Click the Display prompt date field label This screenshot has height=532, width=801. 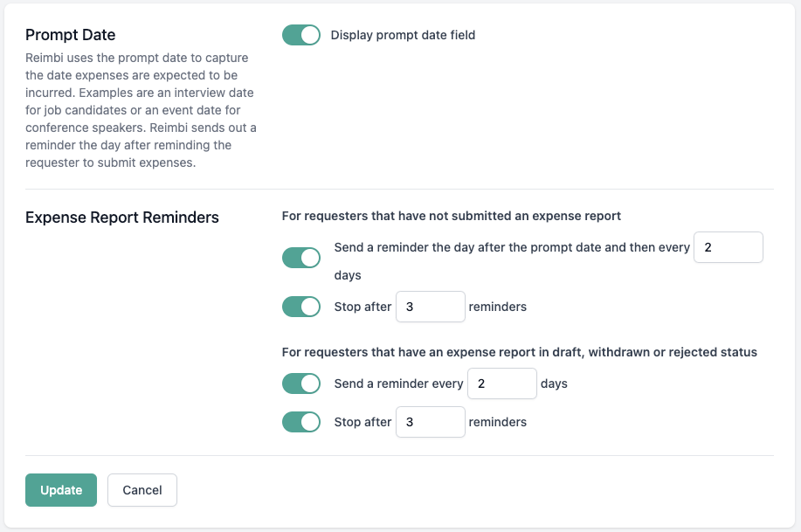403,35
